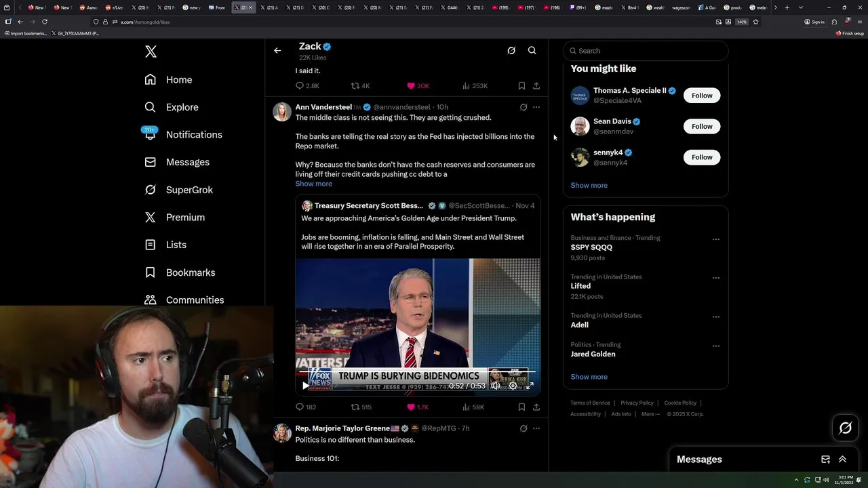This screenshot has width=868, height=488.
Task: Go to Home in sidebar
Action: coord(169,80)
